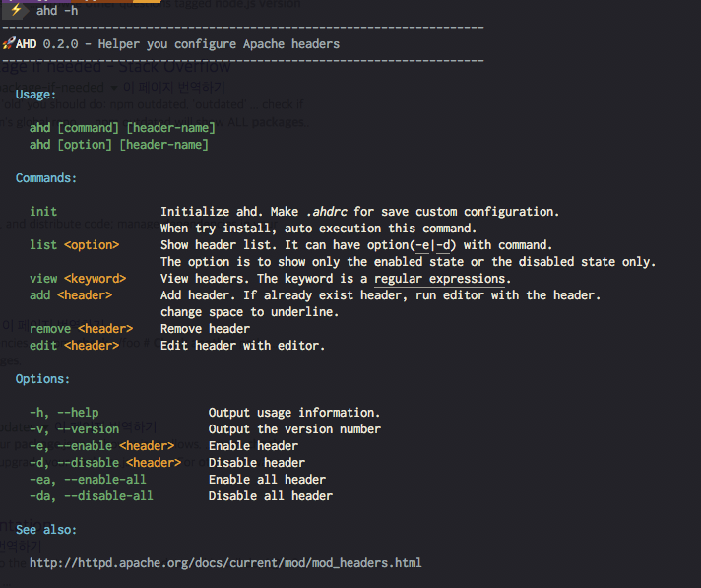Click the 'remove <header>' command

(82, 329)
